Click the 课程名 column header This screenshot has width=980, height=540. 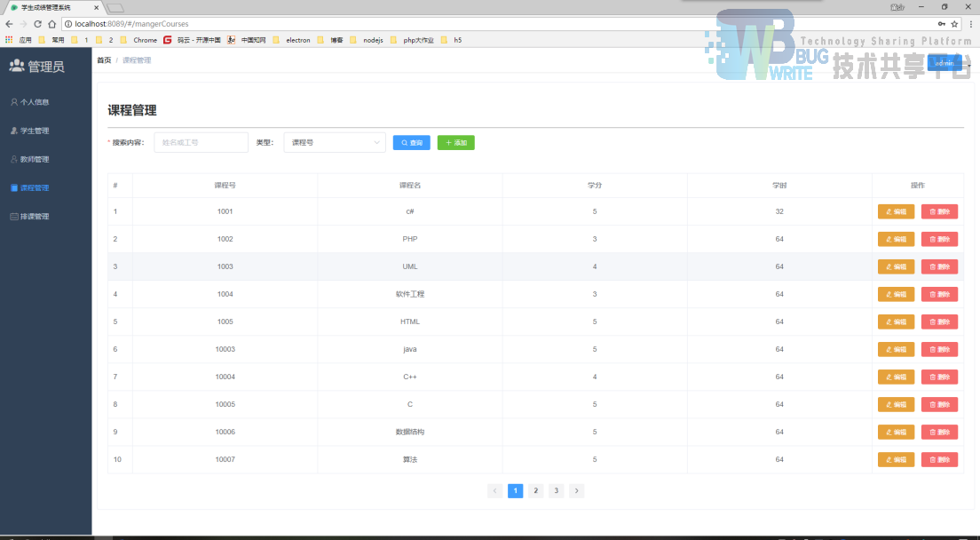click(x=410, y=185)
